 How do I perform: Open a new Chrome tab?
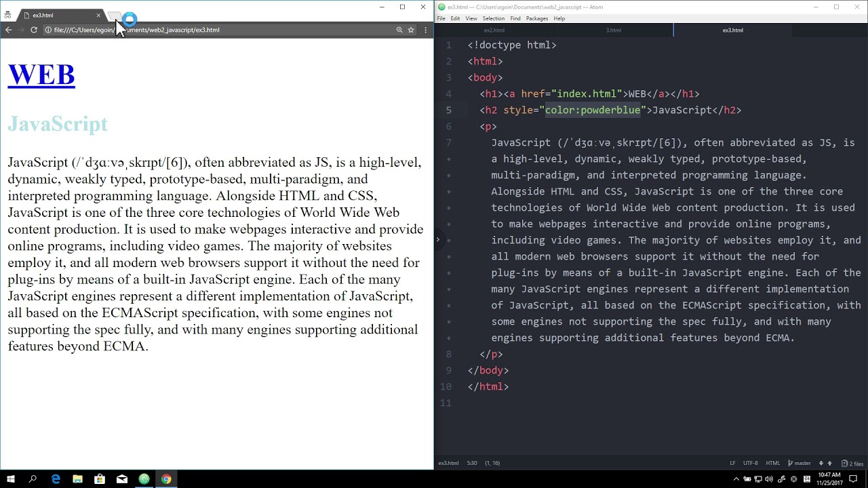114,16
